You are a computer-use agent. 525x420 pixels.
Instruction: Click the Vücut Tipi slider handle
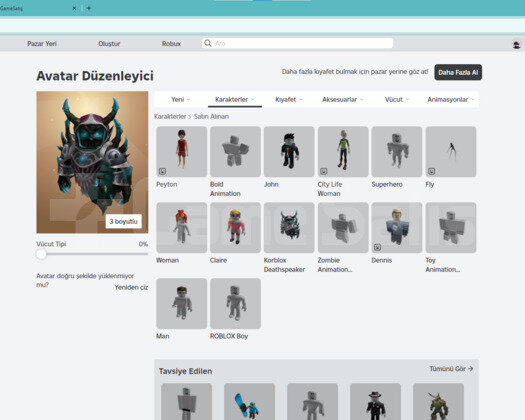click(41, 254)
